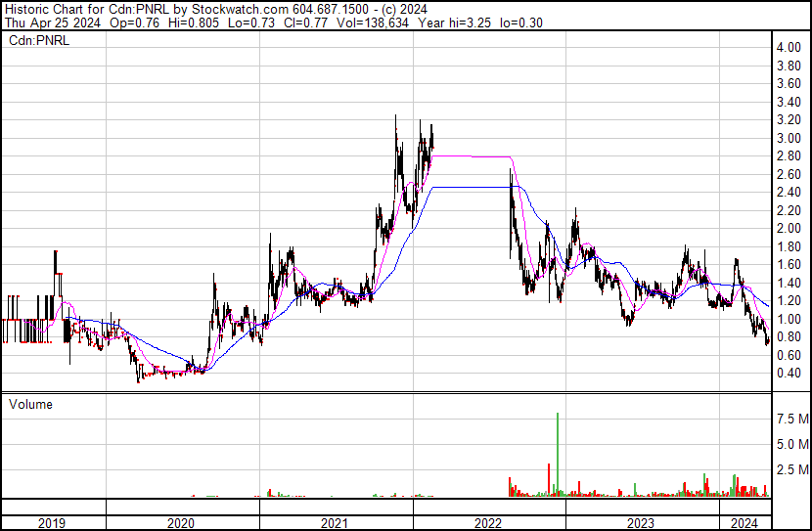This screenshot has height=531, width=812.
Task: Click the 2.5 M volume axis label
Action: pyautogui.click(x=790, y=470)
